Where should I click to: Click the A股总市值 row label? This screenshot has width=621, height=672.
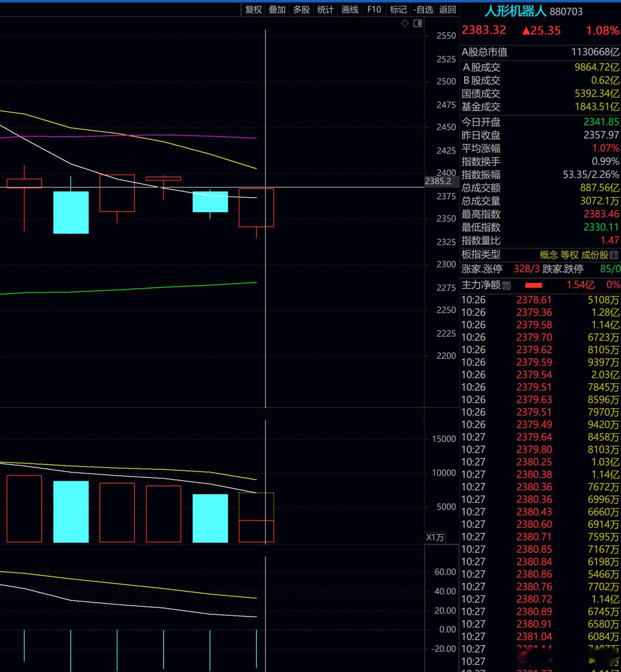pos(484,52)
